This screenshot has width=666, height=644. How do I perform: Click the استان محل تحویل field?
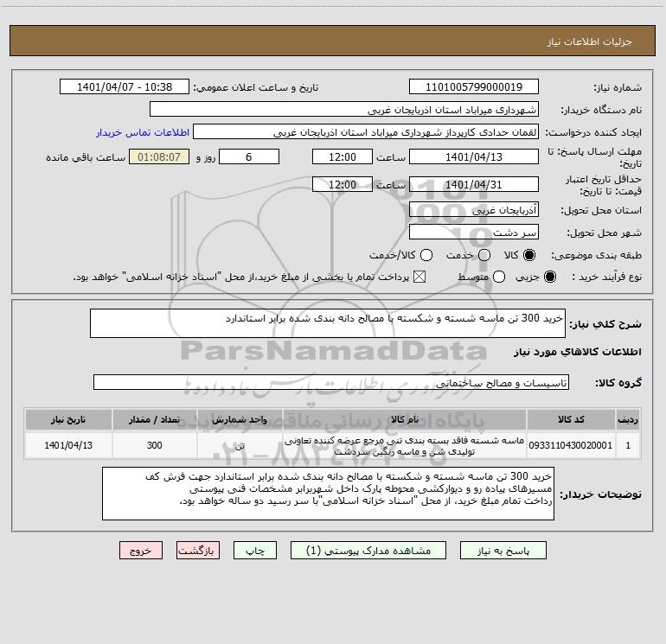(x=474, y=210)
